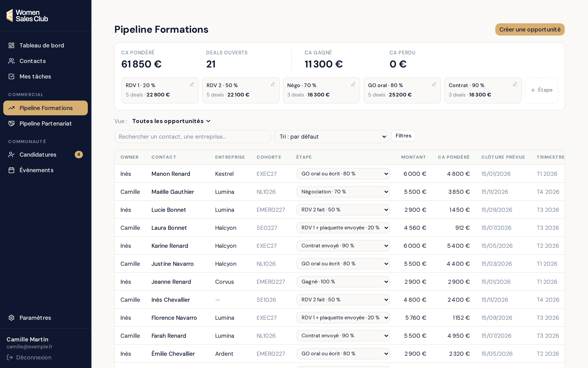Click the Tableau de bord grid icon
This screenshot has height=368, width=588.
coord(11,46)
